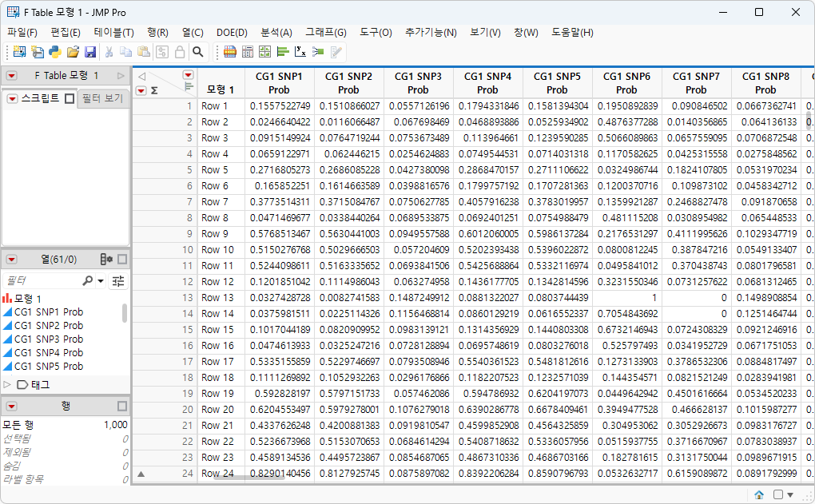Image resolution: width=815 pixels, height=504 pixels.
Task: Switch to the 필터 보기 tab
Action: [x=102, y=99]
